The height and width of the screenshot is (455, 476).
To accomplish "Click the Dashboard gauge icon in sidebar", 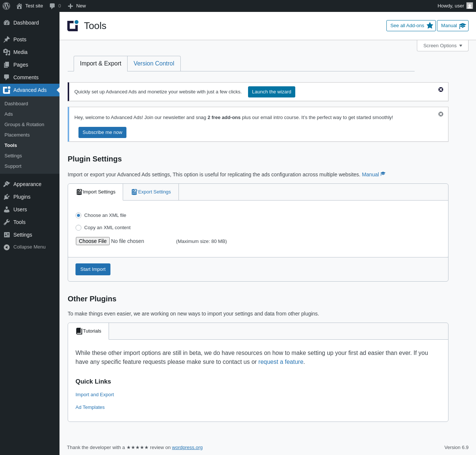I will tap(7, 23).
